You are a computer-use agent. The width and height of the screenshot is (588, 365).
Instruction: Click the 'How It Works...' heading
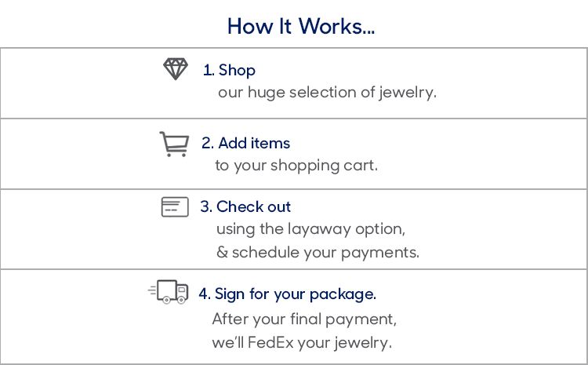(301, 26)
